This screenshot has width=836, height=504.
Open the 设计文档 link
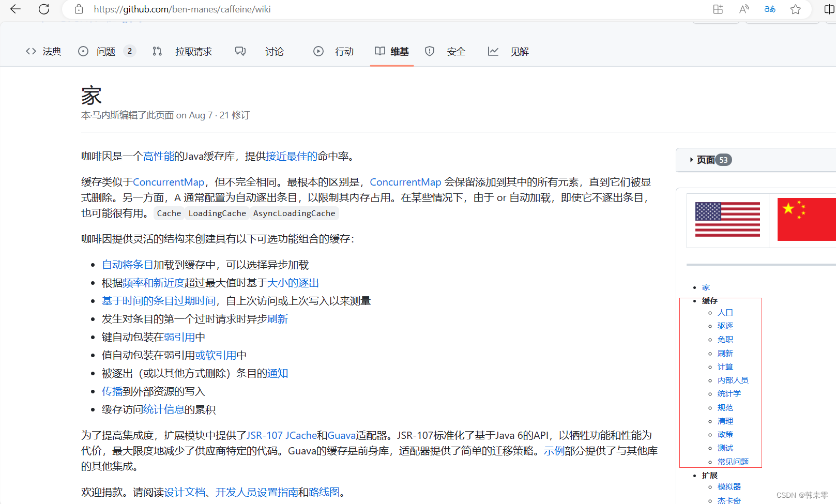click(186, 492)
